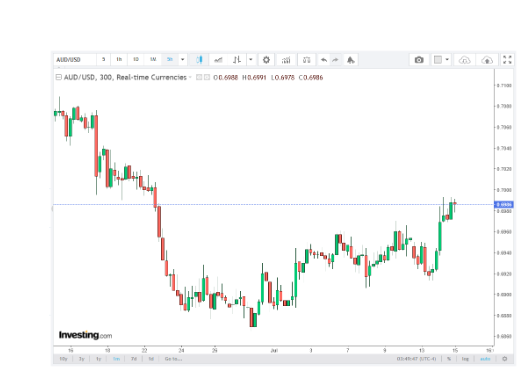The height and width of the screenshot is (375, 528).
Task: Click the current price label on axis
Action: coord(504,204)
